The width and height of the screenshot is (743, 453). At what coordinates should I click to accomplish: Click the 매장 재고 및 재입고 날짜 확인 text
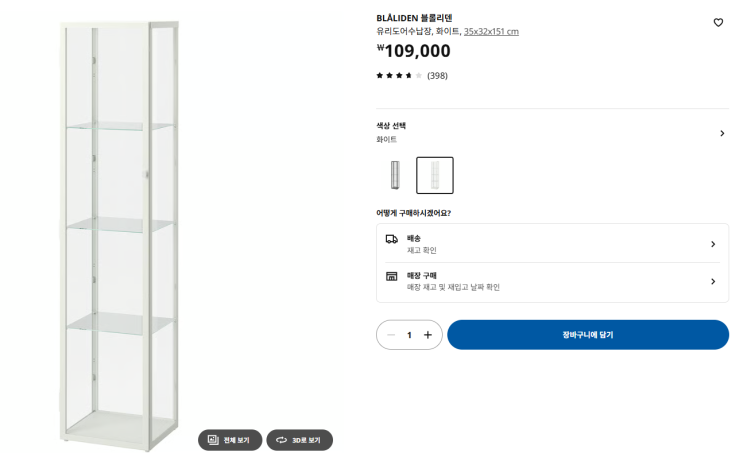[453, 287]
